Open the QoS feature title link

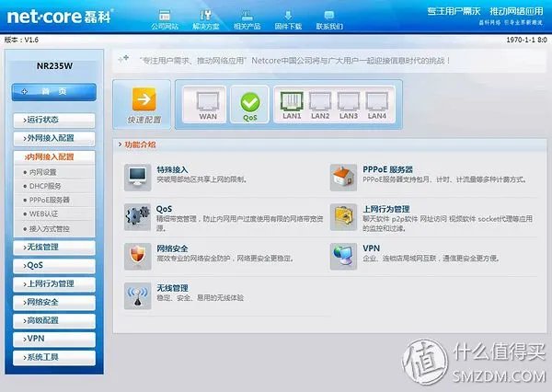tap(164, 209)
